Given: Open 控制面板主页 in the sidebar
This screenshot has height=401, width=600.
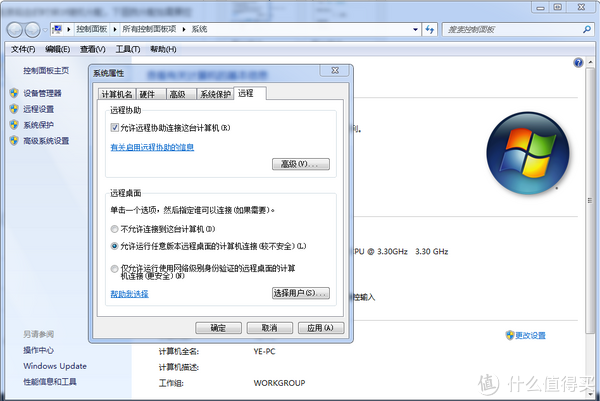Looking at the screenshot, I should click(46, 71).
